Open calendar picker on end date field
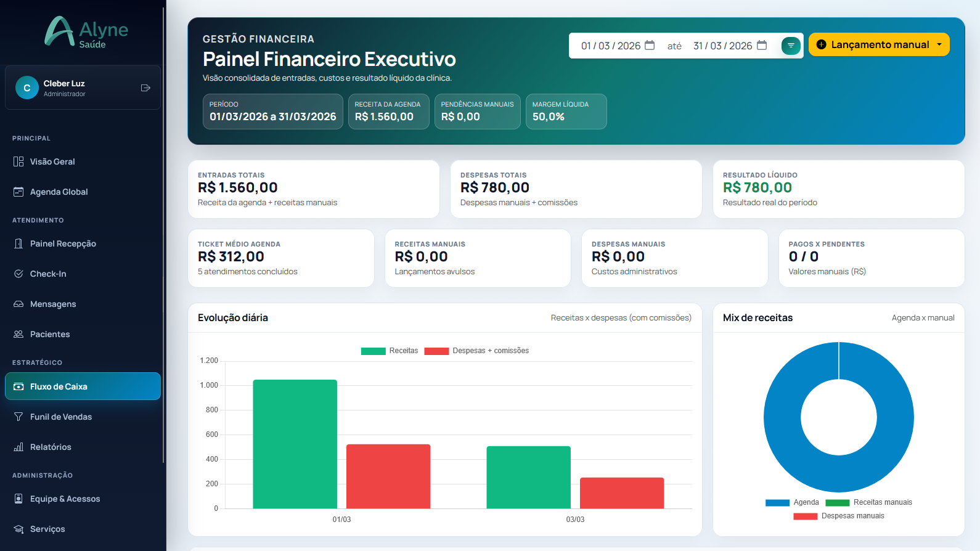The height and width of the screenshot is (551, 980). 762,46
